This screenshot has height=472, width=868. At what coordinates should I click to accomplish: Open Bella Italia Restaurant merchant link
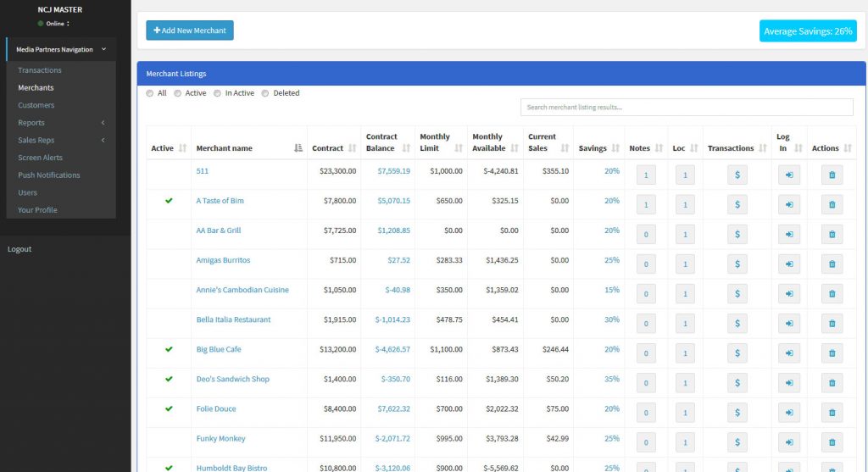(x=233, y=319)
